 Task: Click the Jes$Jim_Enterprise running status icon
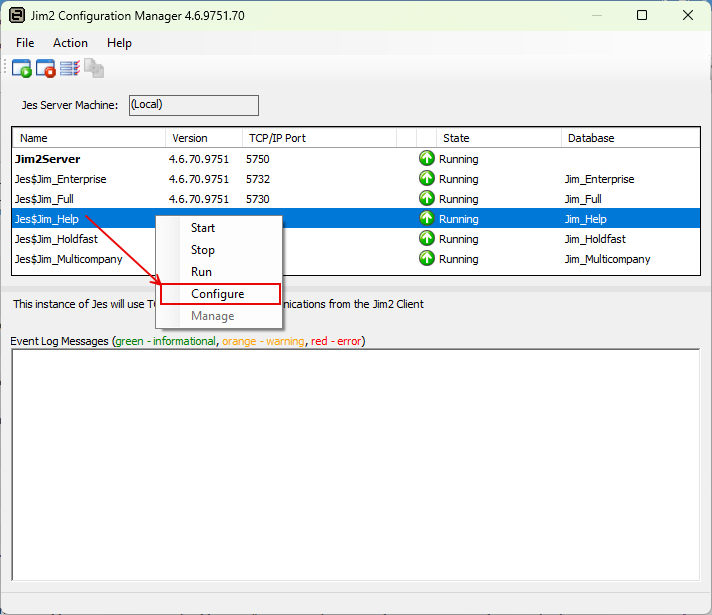click(427, 179)
